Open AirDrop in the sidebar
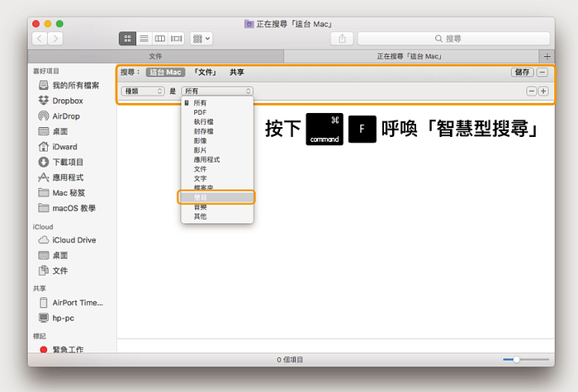 (59, 116)
